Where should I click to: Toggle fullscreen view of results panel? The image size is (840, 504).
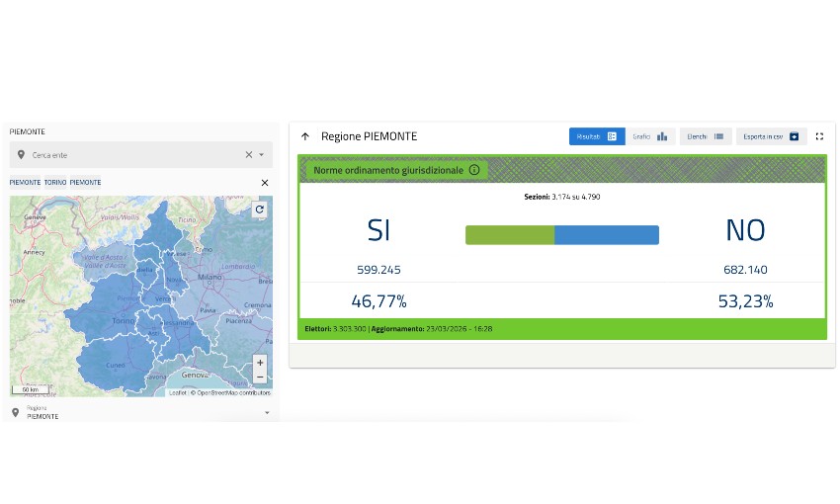click(x=819, y=136)
